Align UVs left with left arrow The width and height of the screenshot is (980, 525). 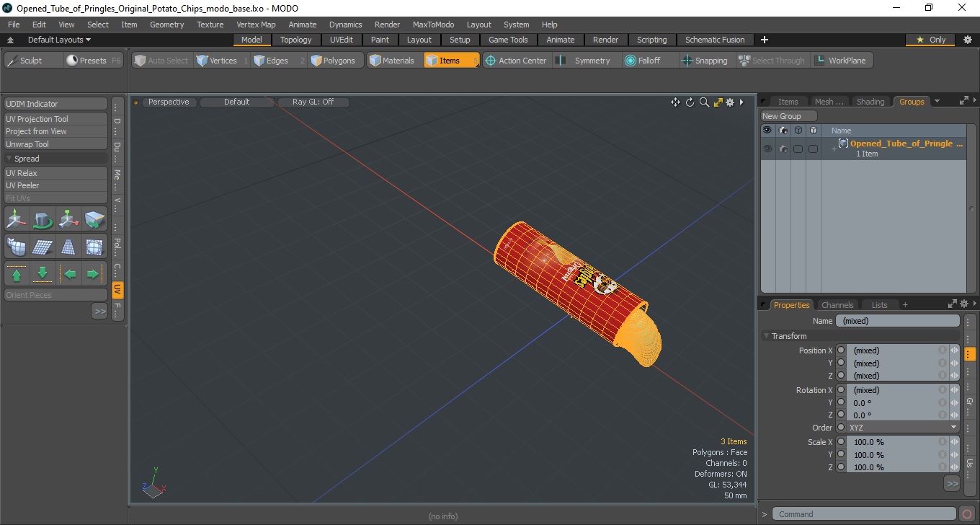click(x=68, y=274)
